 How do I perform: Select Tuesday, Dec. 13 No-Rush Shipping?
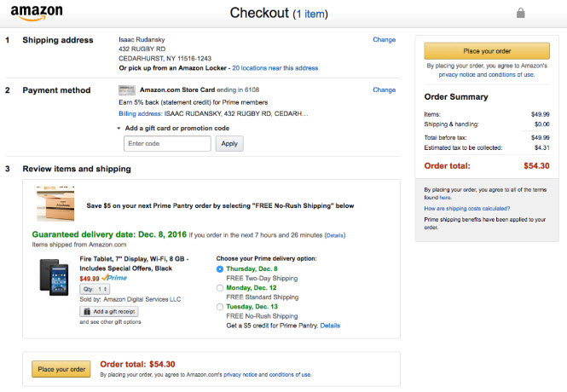pyautogui.click(x=220, y=306)
